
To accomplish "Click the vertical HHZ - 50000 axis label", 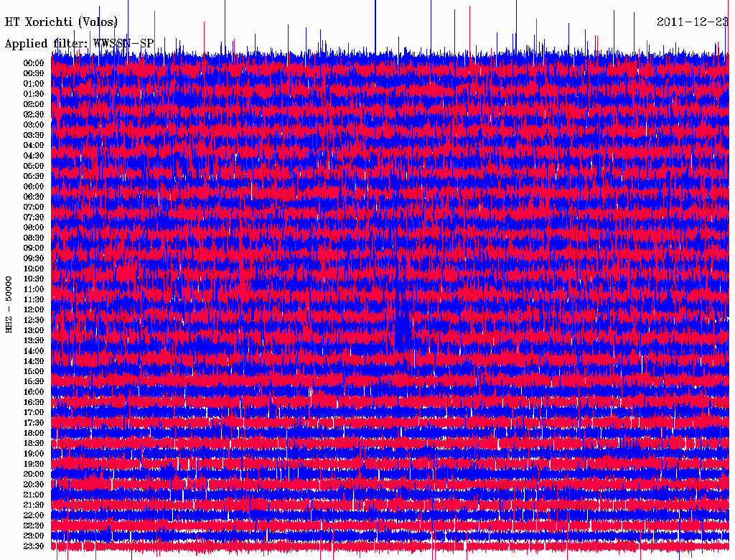I will click(x=9, y=304).
